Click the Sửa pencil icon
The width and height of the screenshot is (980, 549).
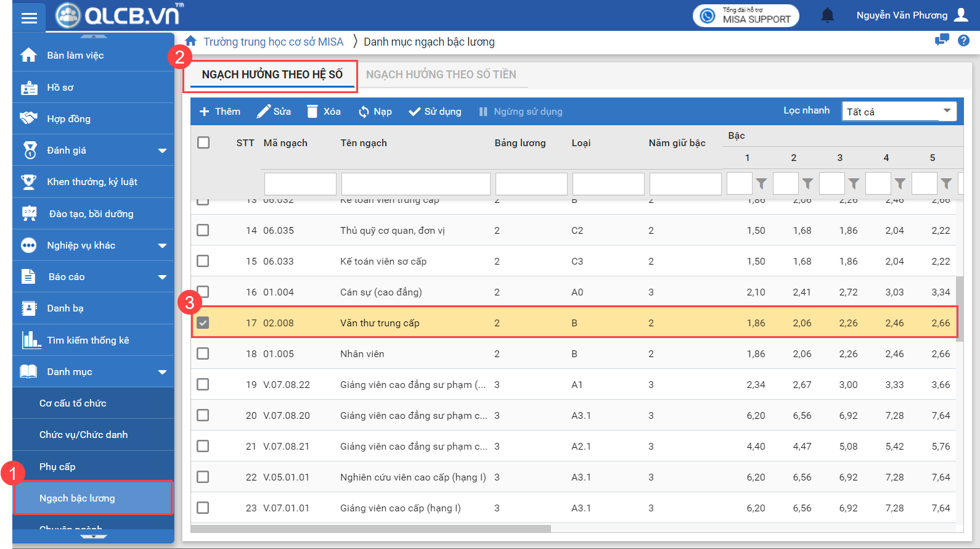click(264, 112)
